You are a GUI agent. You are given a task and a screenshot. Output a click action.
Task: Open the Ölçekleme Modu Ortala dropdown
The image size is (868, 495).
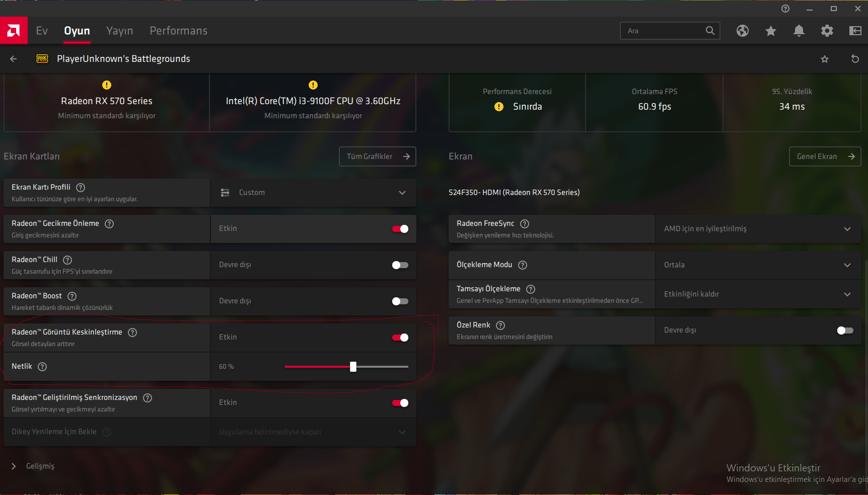[758, 265]
